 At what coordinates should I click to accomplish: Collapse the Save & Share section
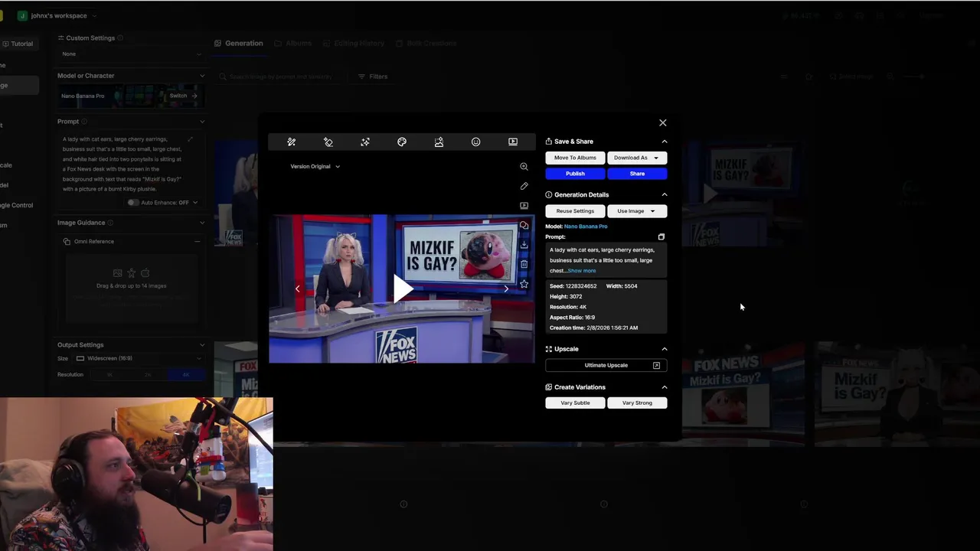(665, 142)
